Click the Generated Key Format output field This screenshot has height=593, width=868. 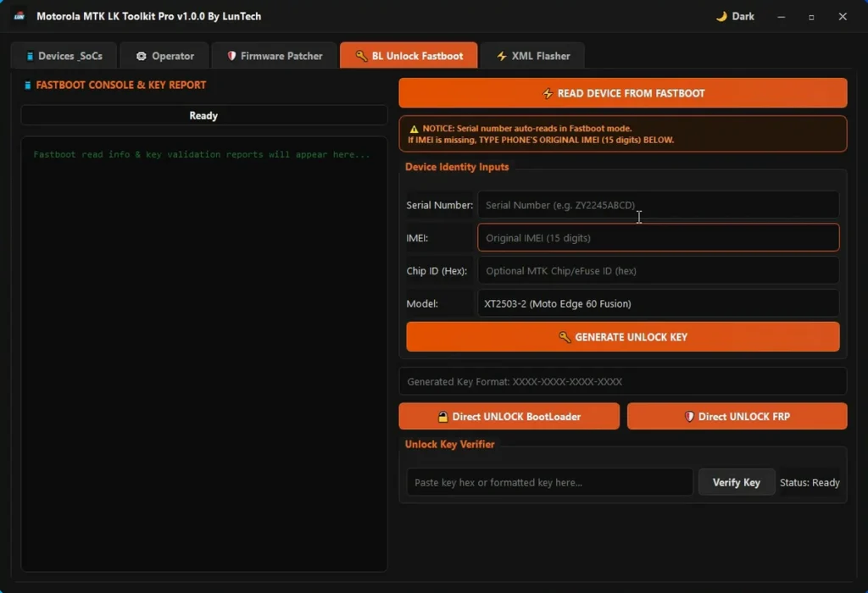[623, 381]
